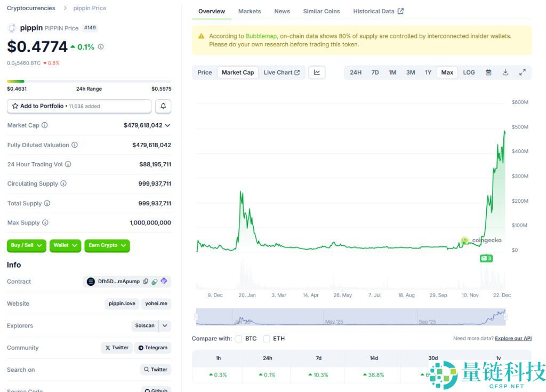546x392 pixels.
Task: Select the 1M time range
Action: [x=392, y=73]
